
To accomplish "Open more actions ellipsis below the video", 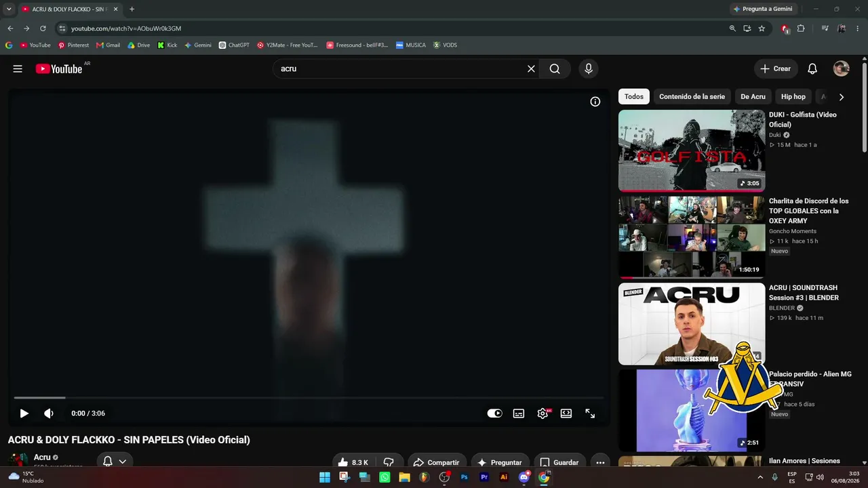I will pos(600,462).
